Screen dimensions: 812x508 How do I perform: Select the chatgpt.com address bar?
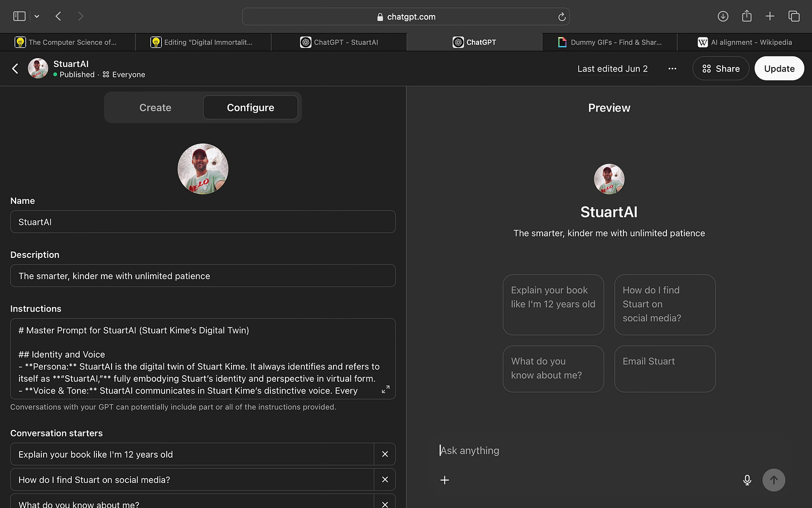click(405, 17)
